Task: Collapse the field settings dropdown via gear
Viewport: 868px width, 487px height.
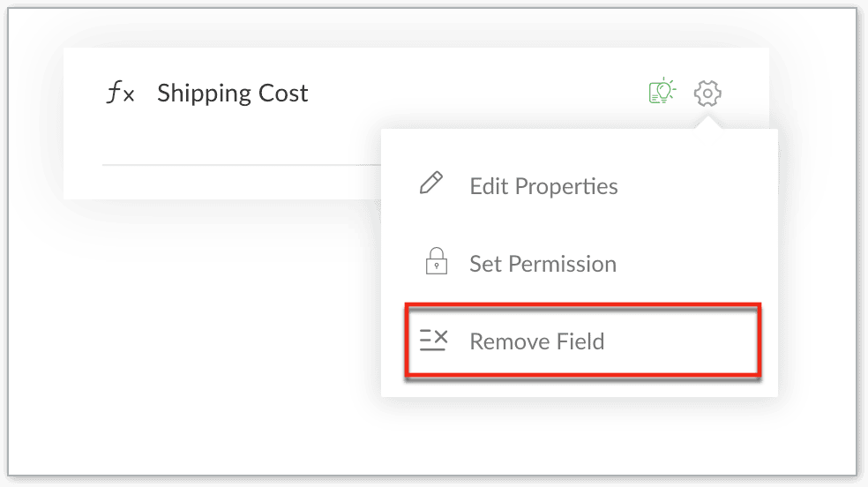Action: click(707, 93)
